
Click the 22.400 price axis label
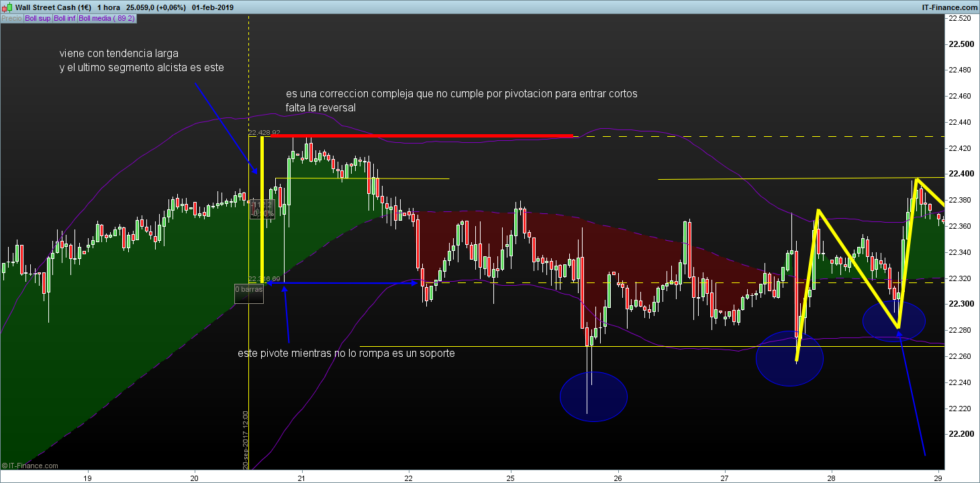pyautogui.click(x=960, y=174)
